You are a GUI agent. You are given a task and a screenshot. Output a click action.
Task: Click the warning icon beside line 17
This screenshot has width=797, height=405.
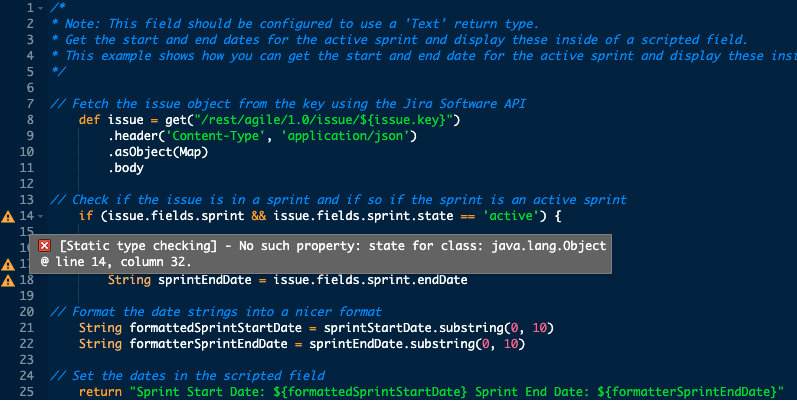(x=8, y=264)
